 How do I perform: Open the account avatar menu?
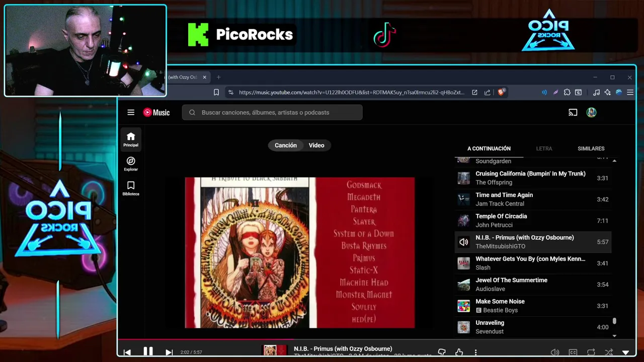coord(591,113)
